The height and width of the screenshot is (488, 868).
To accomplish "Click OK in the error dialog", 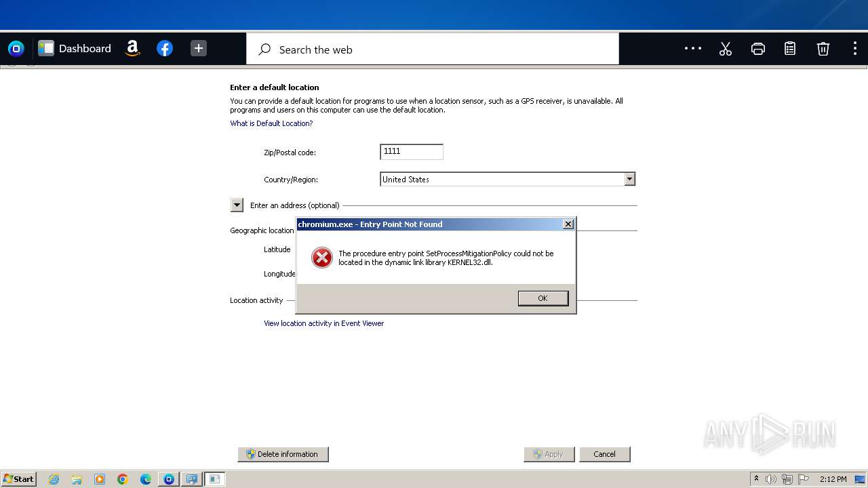I will [x=543, y=298].
